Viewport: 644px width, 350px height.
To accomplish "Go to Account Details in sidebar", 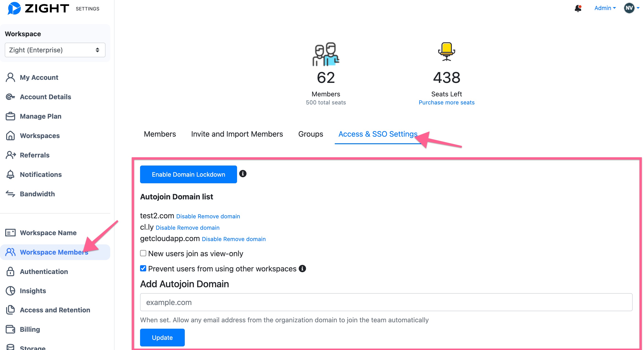I will coord(45,97).
